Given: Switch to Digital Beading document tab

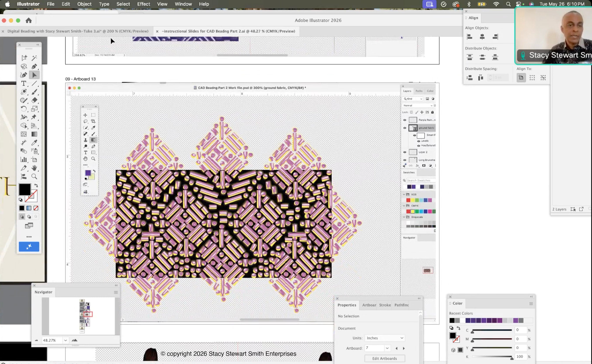Looking at the screenshot, I should coord(78,31).
